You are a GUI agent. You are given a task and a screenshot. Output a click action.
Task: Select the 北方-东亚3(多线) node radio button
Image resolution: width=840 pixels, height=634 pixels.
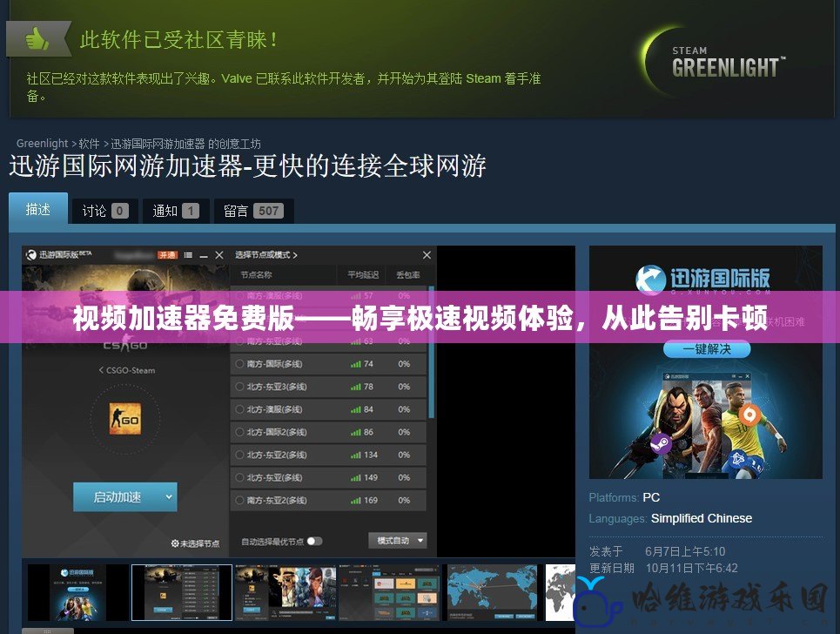[x=239, y=387]
